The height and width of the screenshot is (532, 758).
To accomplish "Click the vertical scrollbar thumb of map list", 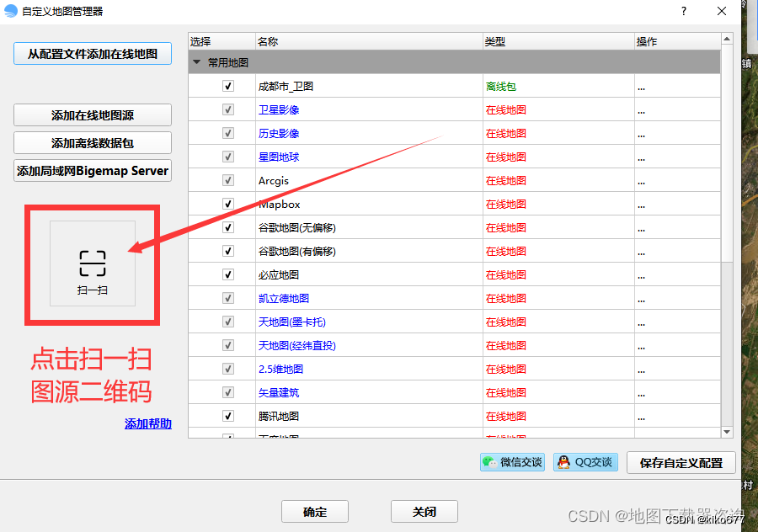I will (x=727, y=154).
